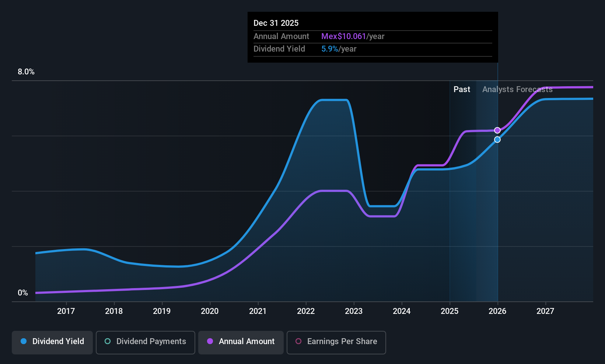Image resolution: width=605 pixels, height=364 pixels.
Task: Click the 8.0% y-axis label
Action: 26,72
